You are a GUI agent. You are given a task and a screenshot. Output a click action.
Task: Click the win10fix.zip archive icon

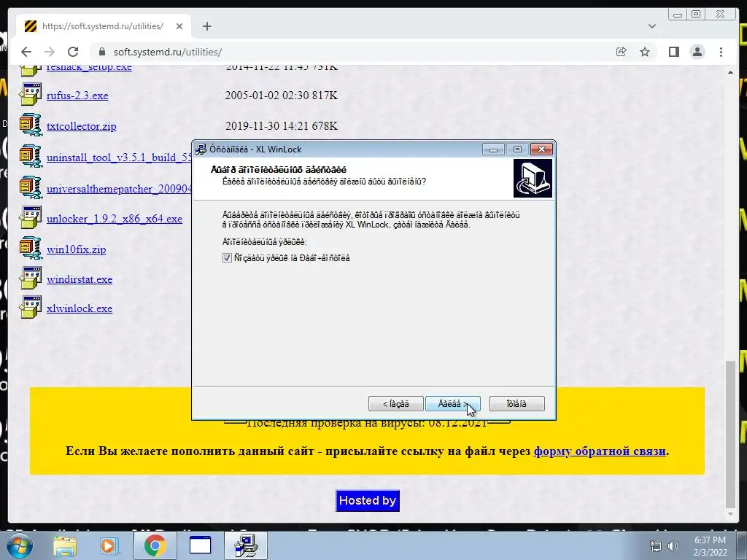(31, 248)
